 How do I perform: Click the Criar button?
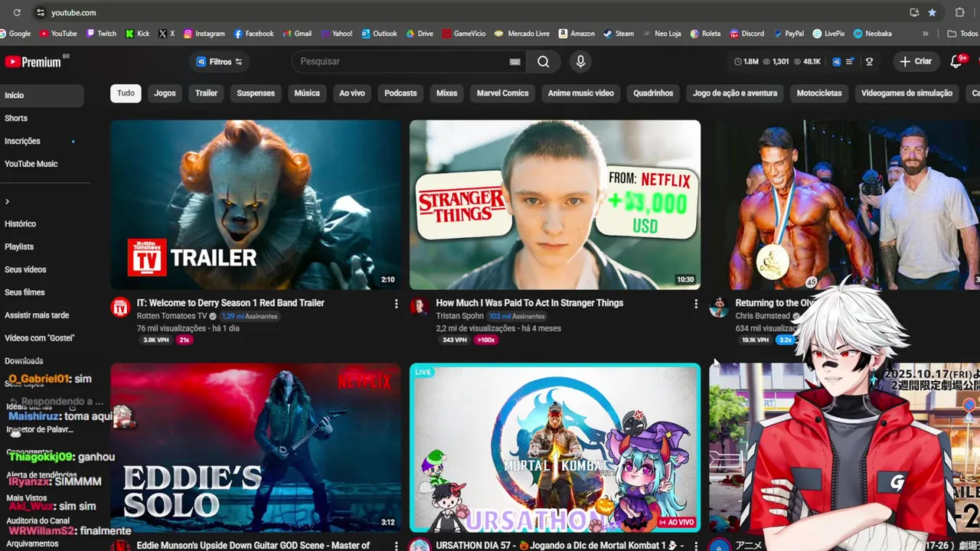click(x=916, y=61)
